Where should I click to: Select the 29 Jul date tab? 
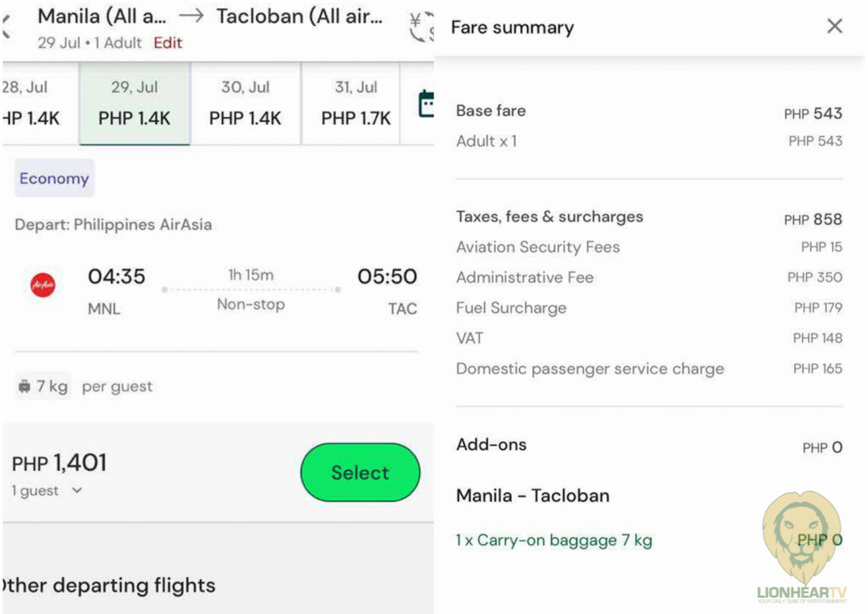pyautogui.click(x=134, y=103)
